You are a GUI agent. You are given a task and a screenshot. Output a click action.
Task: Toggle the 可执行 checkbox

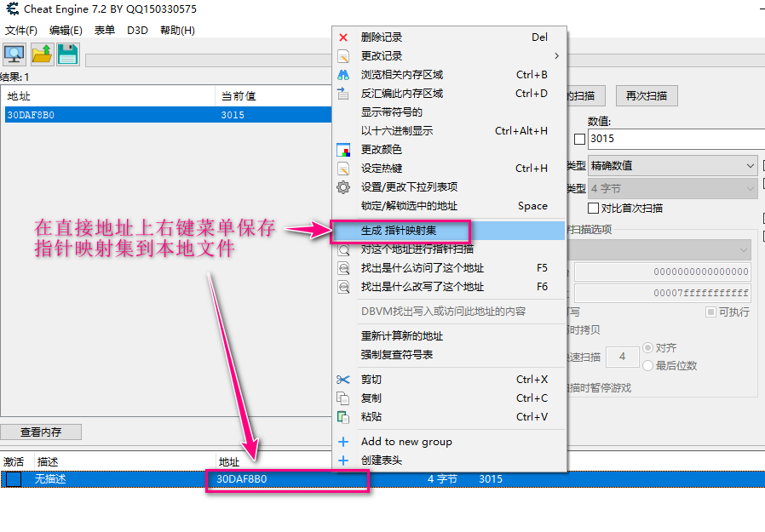(710, 312)
